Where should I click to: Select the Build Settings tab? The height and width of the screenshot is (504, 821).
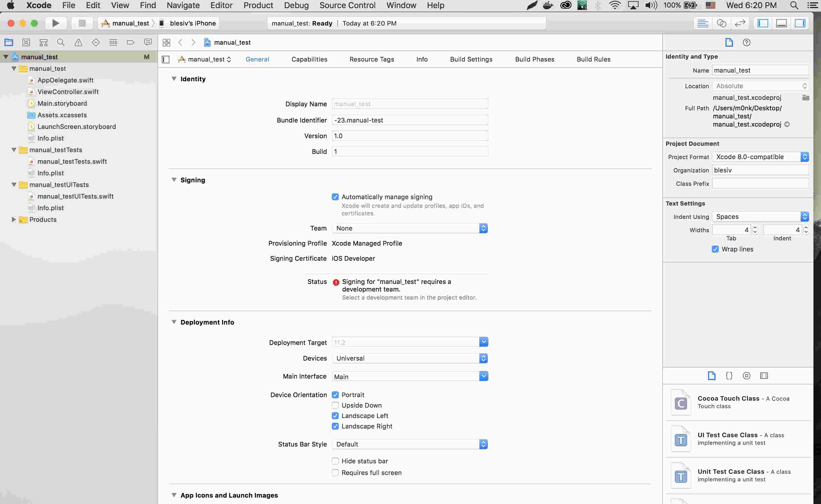[x=471, y=59]
